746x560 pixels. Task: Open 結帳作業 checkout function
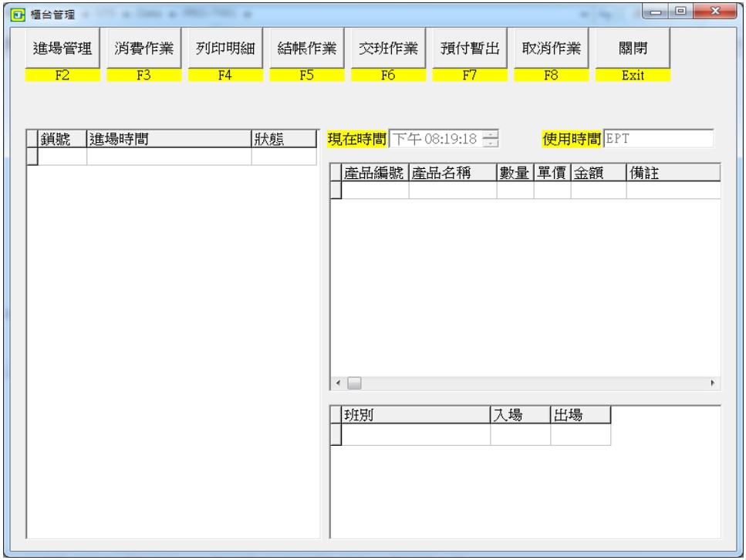307,49
